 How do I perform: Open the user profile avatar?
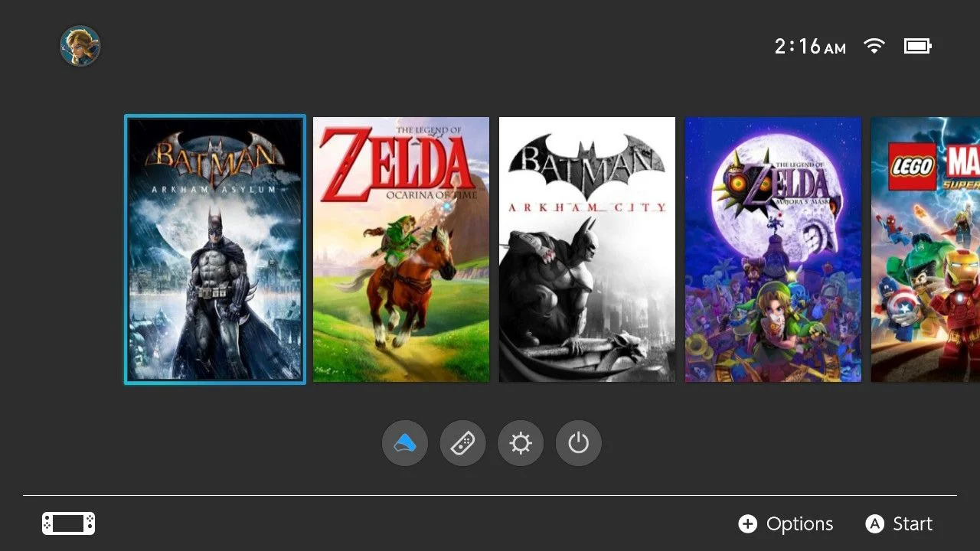pos(80,46)
